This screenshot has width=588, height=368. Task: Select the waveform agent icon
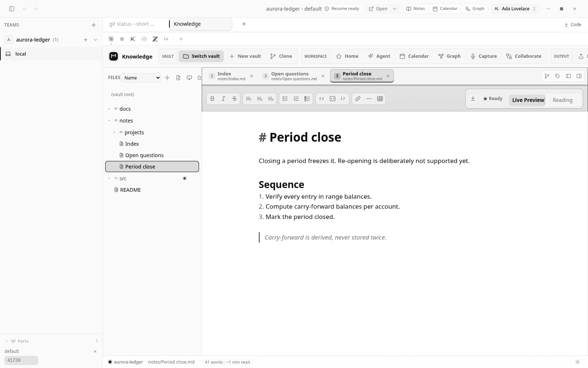tap(144, 39)
